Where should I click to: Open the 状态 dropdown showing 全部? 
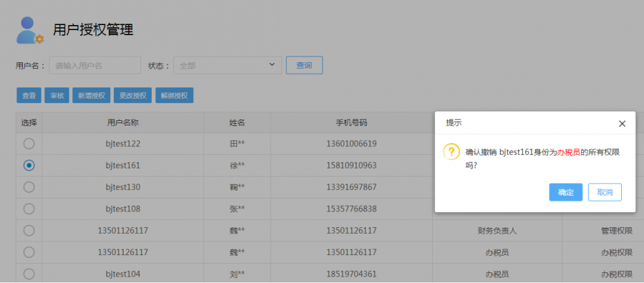(x=228, y=65)
